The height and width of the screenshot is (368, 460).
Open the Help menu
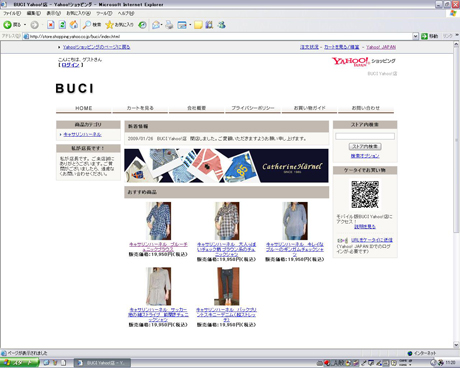point(126,13)
